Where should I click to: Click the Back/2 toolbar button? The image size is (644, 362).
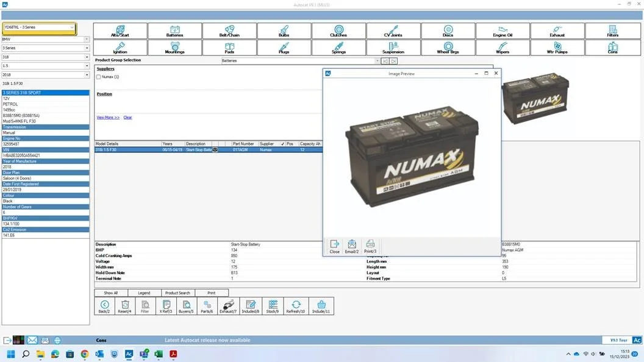click(x=104, y=306)
